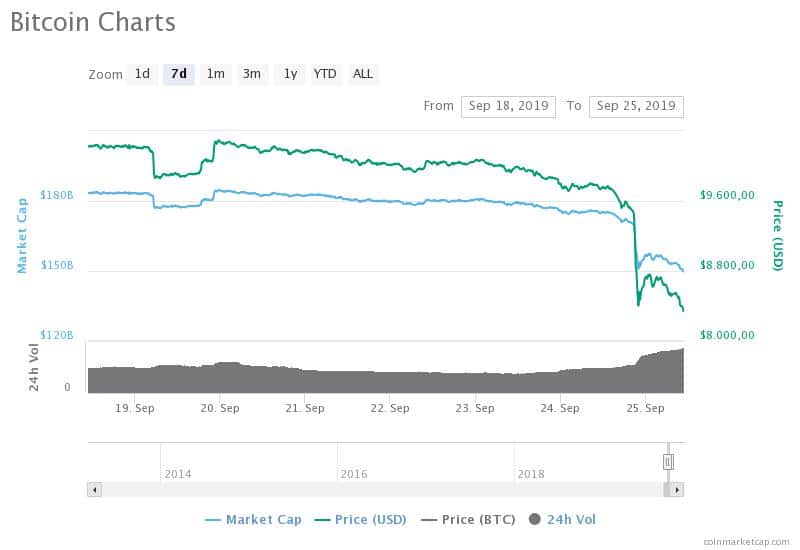Click the 24h Vol circle icon
Viewport: 800px width, 550px height.
click(x=535, y=519)
